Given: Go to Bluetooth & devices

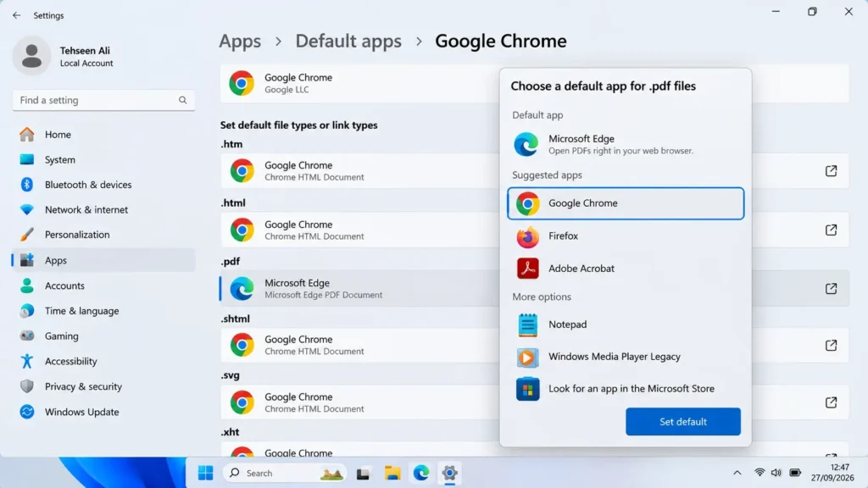Looking at the screenshot, I should (103, 185).
